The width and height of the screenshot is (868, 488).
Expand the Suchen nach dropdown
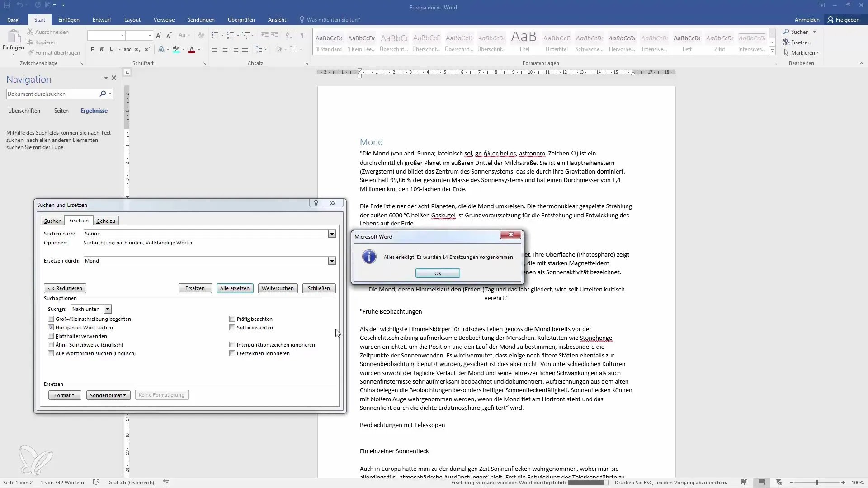pos(331,233)
